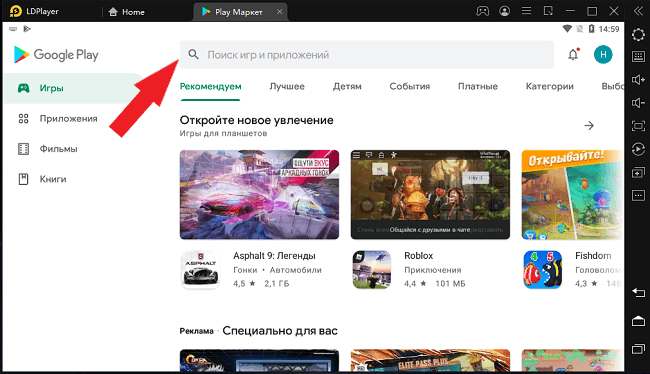Click Asphalt size text 2,1 ГБ
Image resolution: width=650 pixels, height=374 pixels.
tap(277, 284)
